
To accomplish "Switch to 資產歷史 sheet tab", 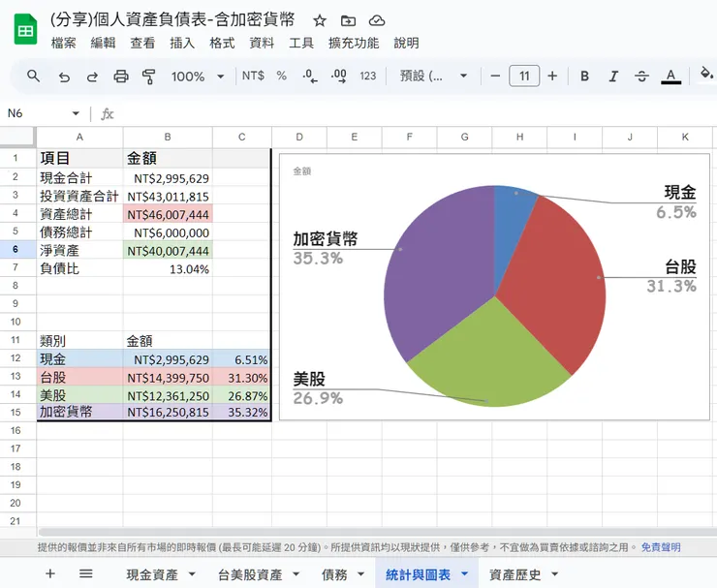I will click(514, 574).
